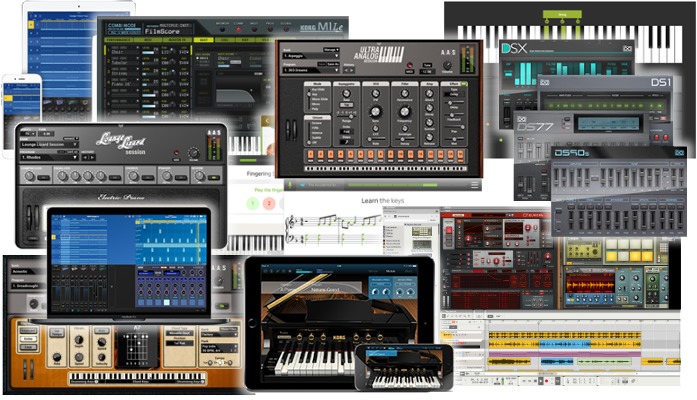Viewport: 697px width, 400px height.
Task: Switch to Performance tab in KORG M1 Le
Action: [119, 40]
